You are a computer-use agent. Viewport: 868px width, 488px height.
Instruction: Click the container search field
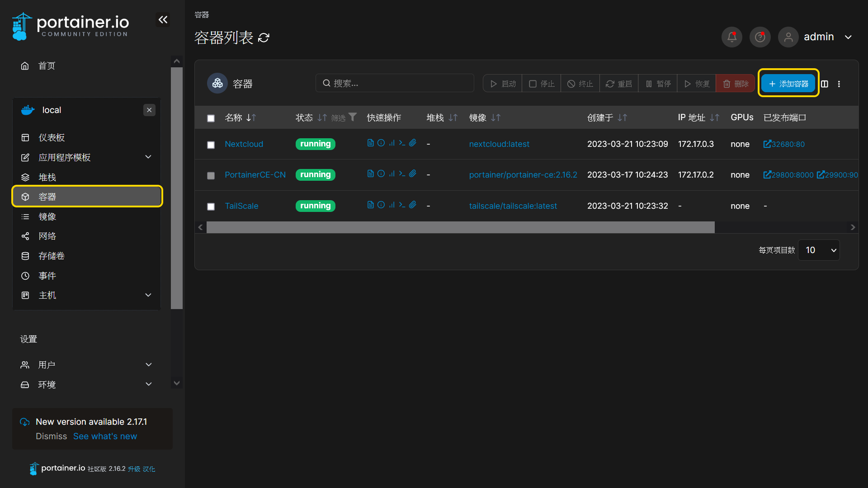click(x=395, y=83)
